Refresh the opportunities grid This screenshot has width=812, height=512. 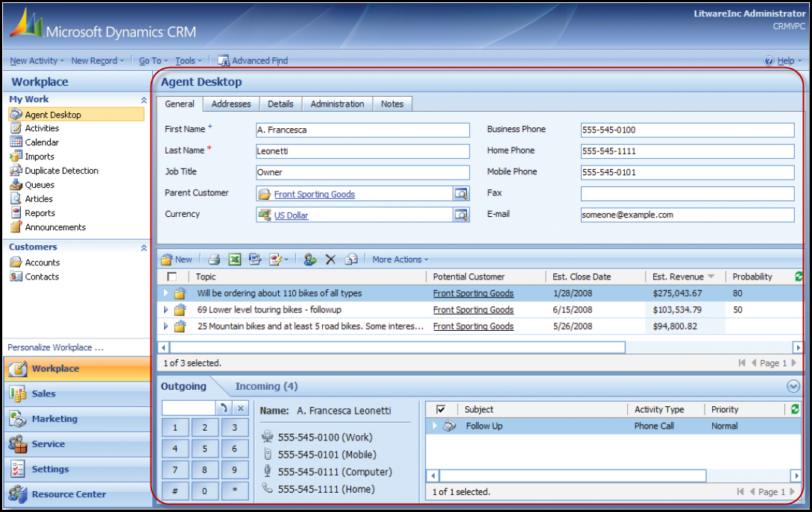tap(798, 277)
